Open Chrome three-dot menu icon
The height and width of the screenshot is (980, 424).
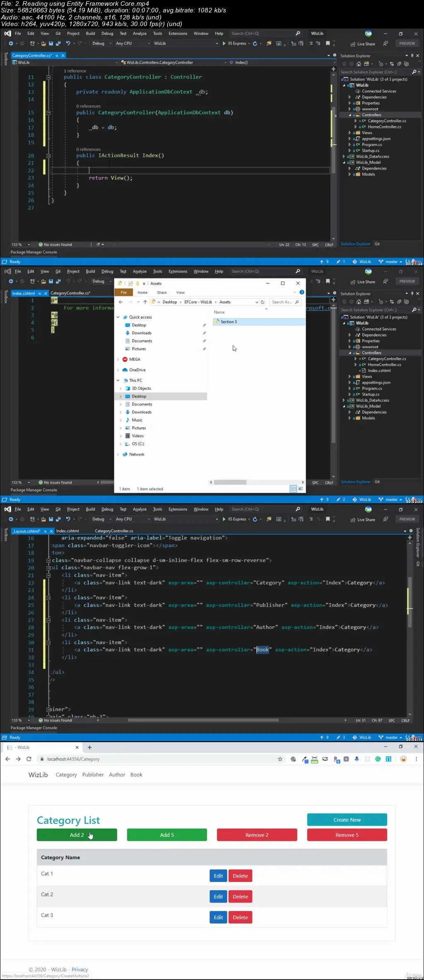pyautogui.click(x=416, y=759)
